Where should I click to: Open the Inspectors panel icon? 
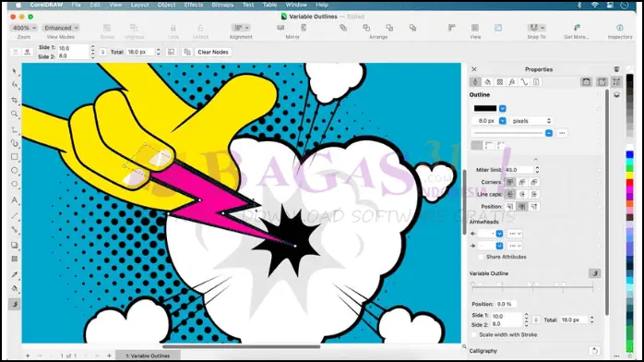619,28
